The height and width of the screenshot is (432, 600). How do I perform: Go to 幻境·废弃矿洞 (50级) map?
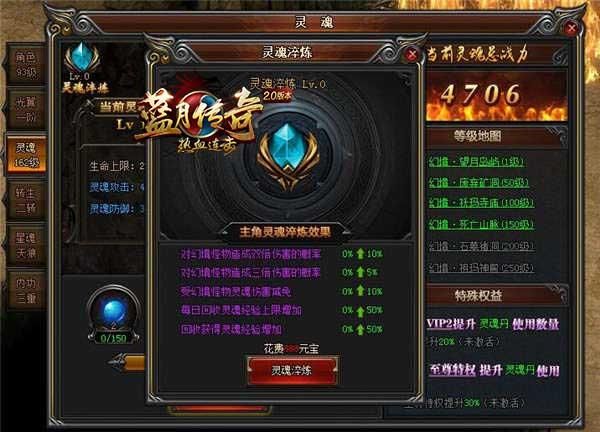[479, 182]
